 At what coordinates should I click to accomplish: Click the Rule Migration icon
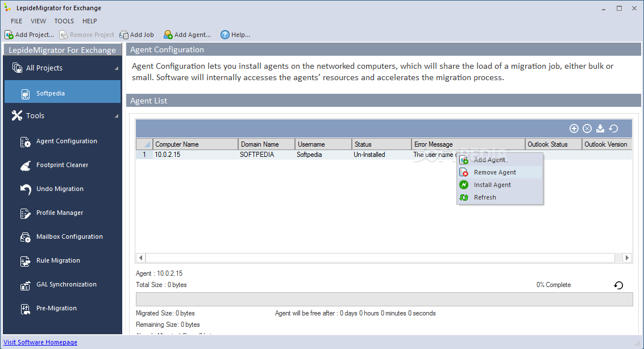tap(26, 261)
